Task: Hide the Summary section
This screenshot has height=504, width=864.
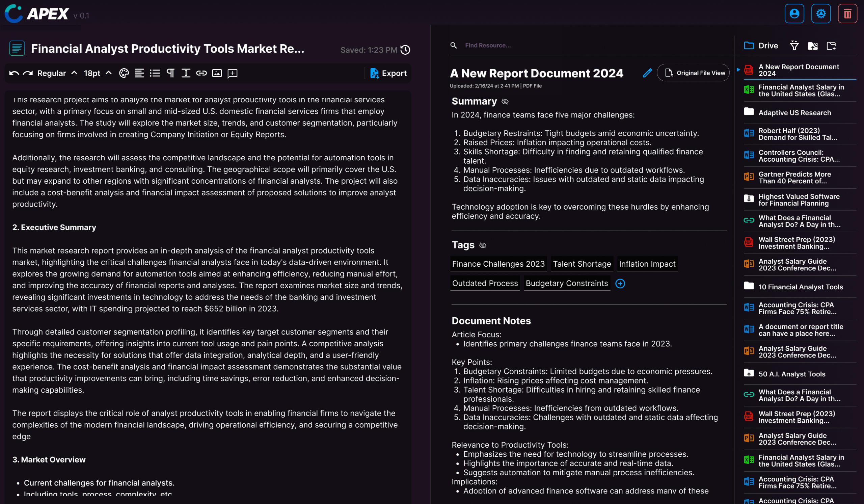Action: pos(505,102)
